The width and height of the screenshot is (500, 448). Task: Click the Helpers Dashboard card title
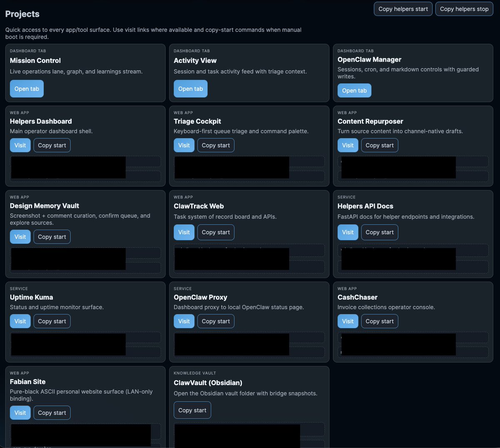point(41,121)
